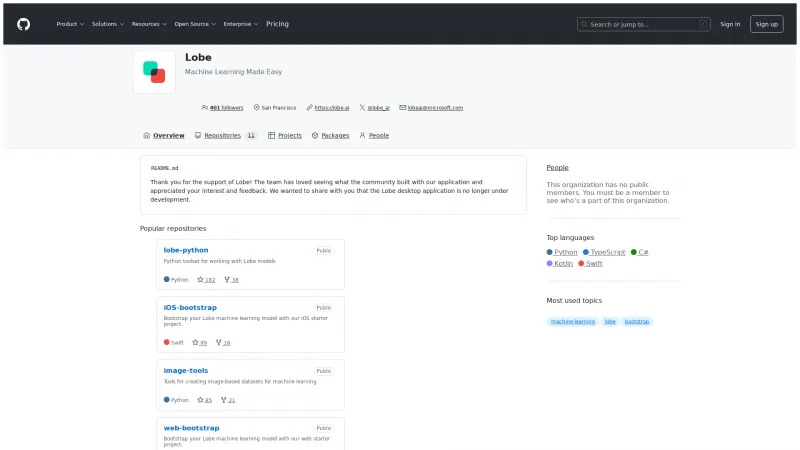The image size is (800, 450).
Task: Open the @lobe_ai X profile
Action: tap(379, 108)
